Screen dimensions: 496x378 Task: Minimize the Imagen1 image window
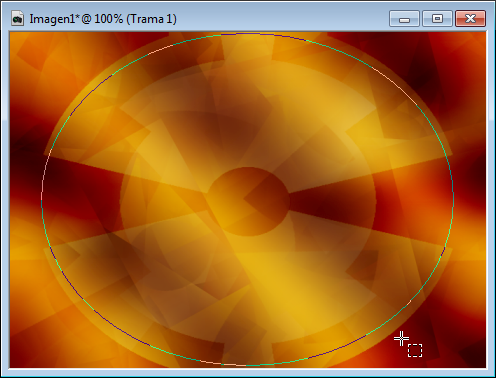click(x=404, y=19)
